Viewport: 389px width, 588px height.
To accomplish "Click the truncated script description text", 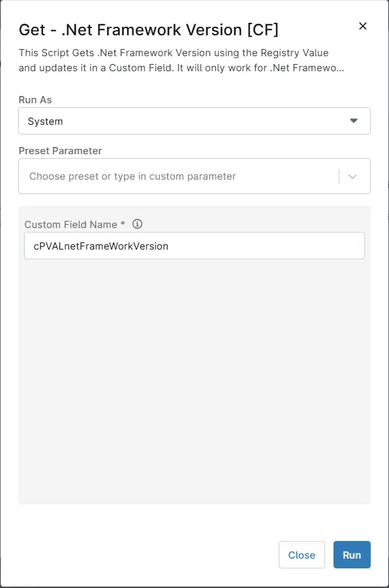I will 181,60.
